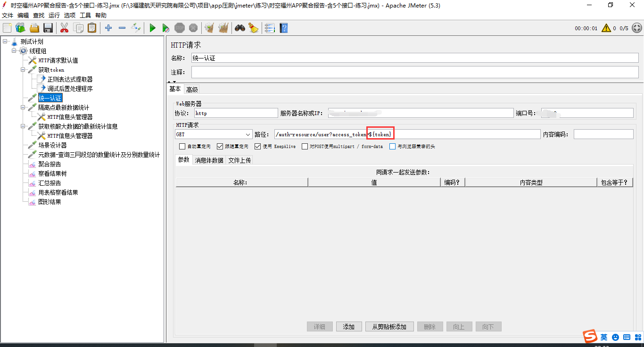644x347 pixels.
Task: Click the 添加 button below parameters table
Action: click(349, 326)
